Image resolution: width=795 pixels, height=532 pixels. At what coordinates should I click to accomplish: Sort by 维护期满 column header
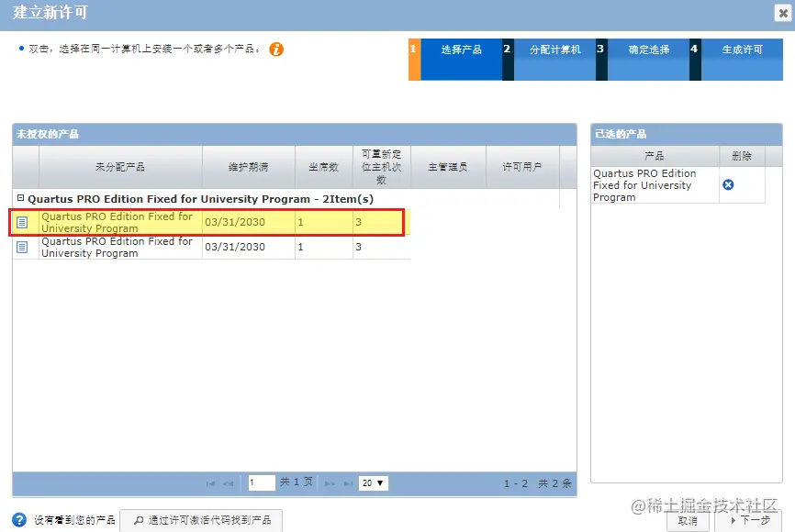coord(249,167)
